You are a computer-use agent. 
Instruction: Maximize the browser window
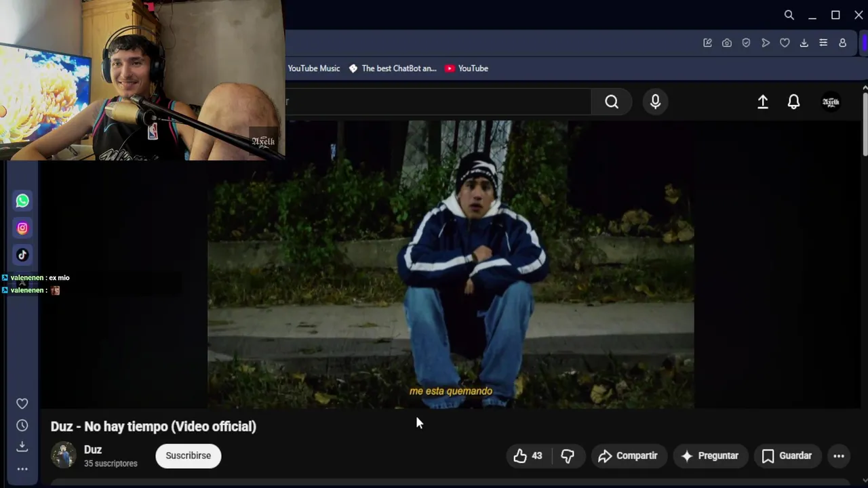(x=835, y=15)
